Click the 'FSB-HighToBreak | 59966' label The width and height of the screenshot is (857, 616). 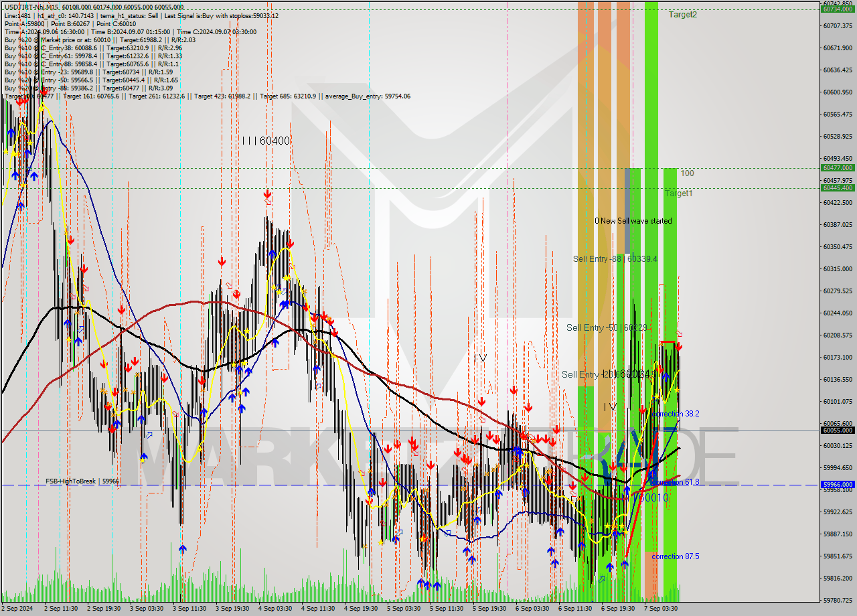[x=82, y=481]
